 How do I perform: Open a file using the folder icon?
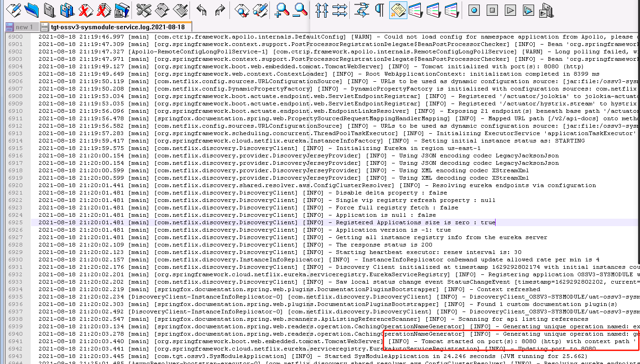[32, 9]
